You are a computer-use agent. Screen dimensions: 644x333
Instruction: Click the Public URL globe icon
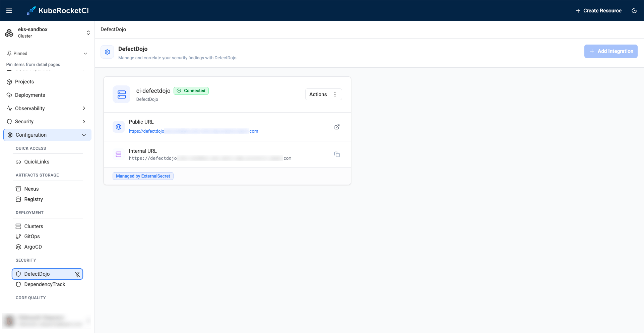119,127
